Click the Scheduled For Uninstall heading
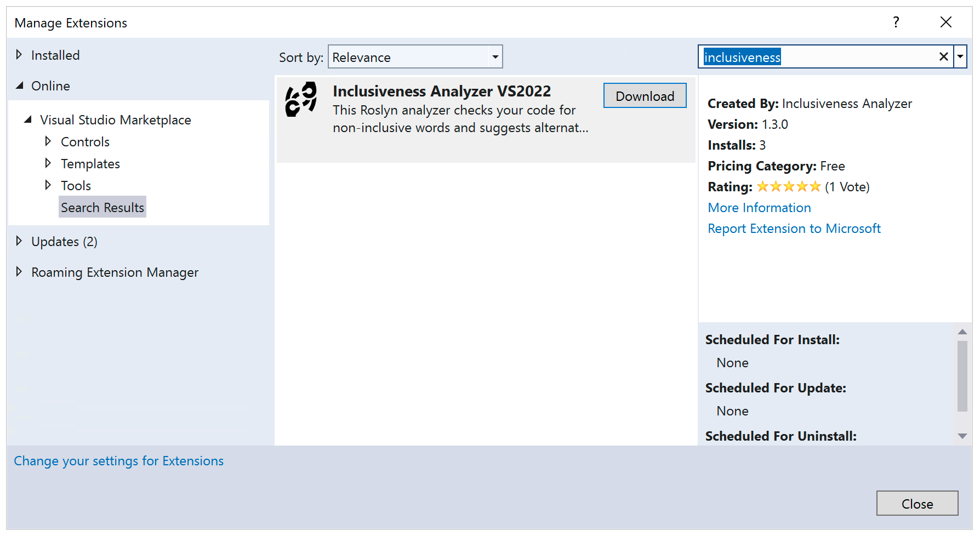The image size is (980, 536). 780,436
